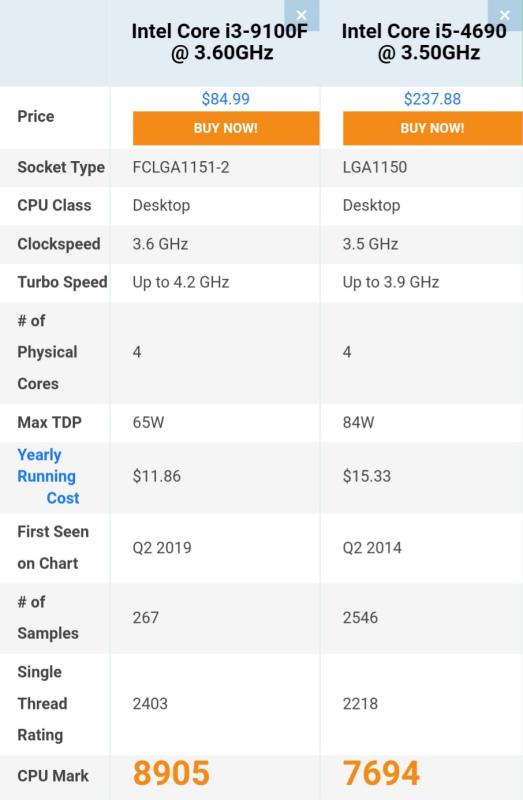Click the Max TDP row label
This screenshot has height=800, width=523.
49,422
